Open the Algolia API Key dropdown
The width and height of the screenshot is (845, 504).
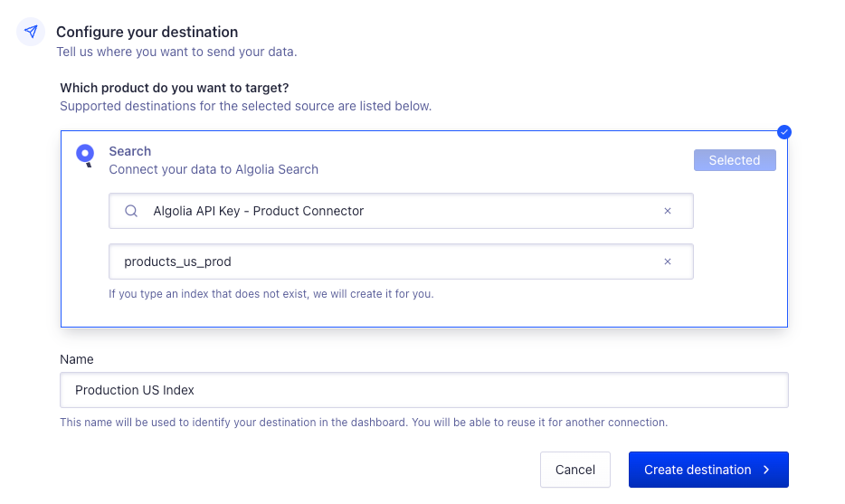click(398, 211)
